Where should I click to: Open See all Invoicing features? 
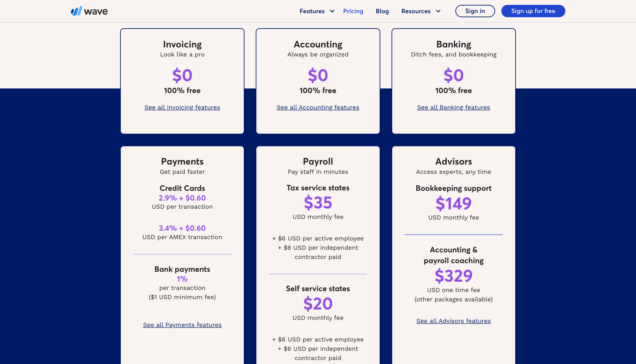182,107
